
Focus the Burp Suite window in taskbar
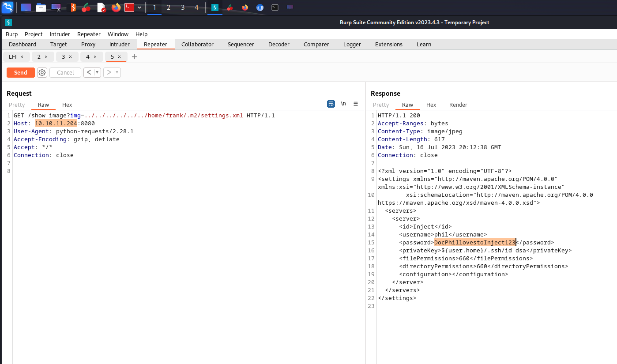click(215, 8)
